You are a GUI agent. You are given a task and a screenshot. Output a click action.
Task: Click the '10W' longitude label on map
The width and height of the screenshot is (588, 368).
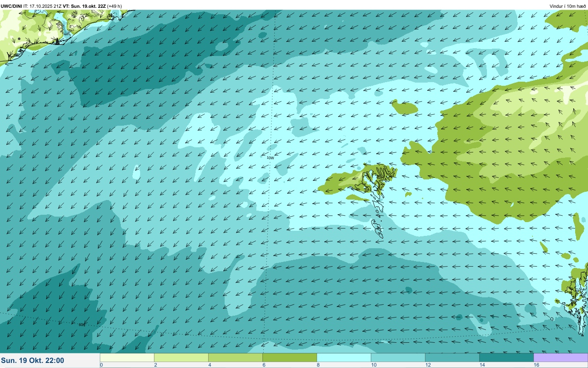[x=270, y=158]
